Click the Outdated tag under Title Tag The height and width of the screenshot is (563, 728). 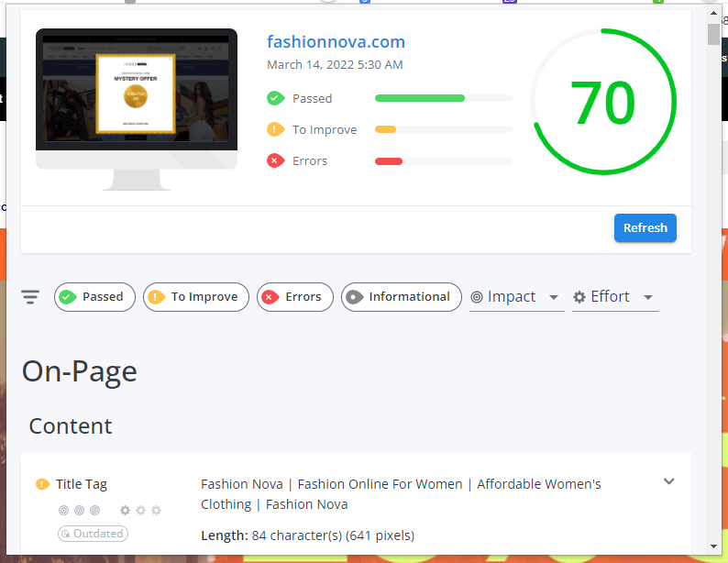(93, 534)
